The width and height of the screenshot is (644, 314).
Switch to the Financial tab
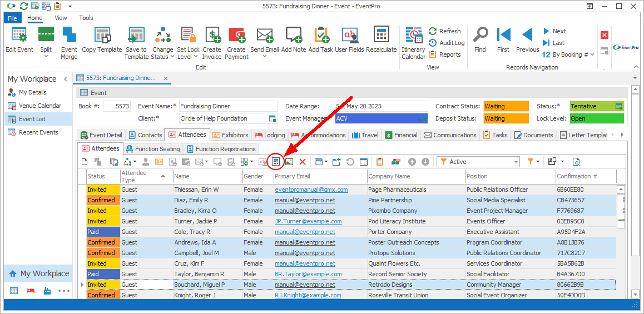(x=402, y=135)
